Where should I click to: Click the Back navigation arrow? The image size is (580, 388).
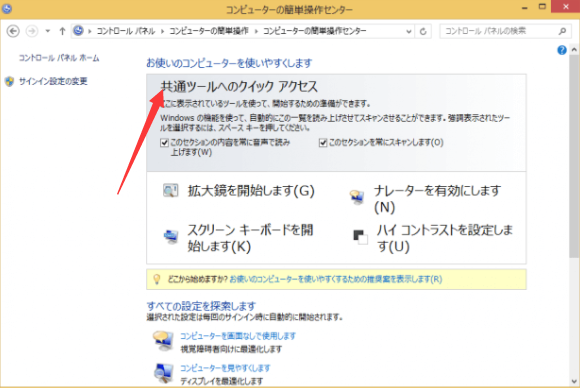(13, 31)
